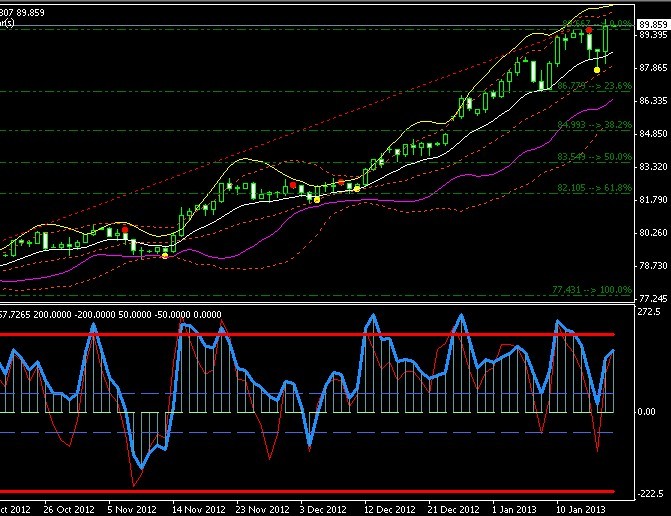The image size is (671, 516).
Task: Click the 14 Nov 2012 date label
Action: [198, 510]
